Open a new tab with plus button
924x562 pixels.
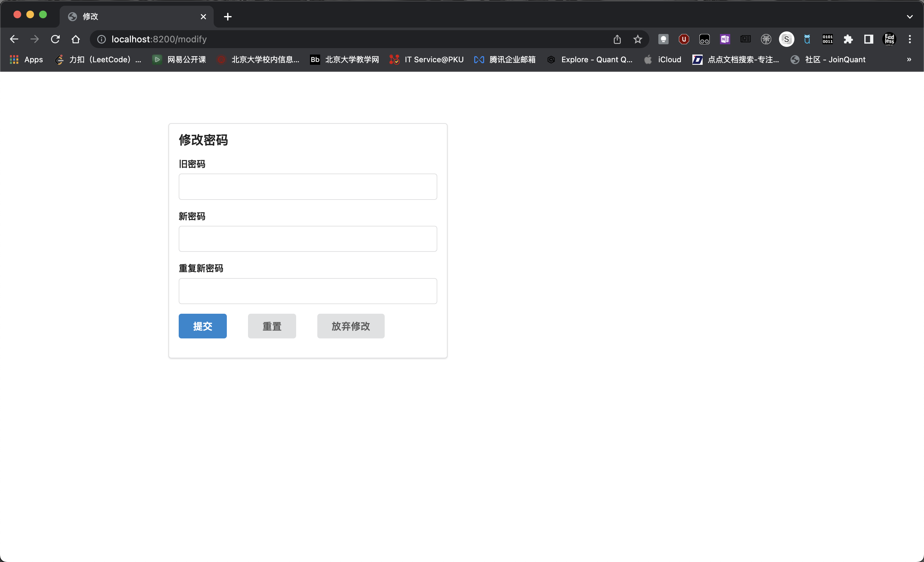[x=227, y=16]
